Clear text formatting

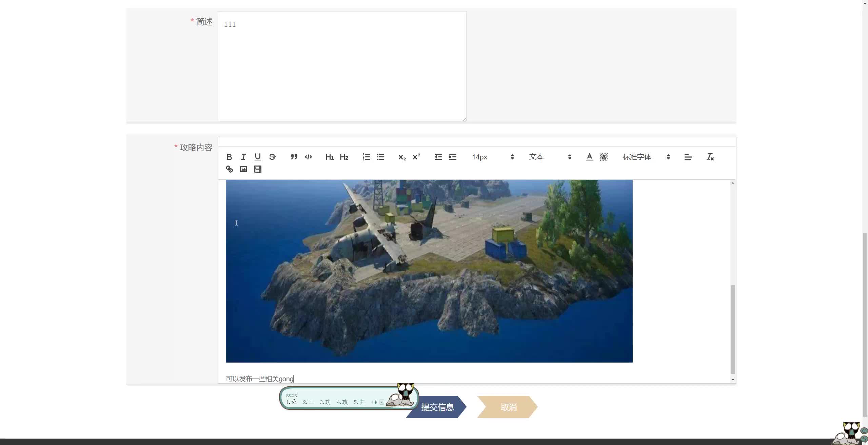pos(710,157)
